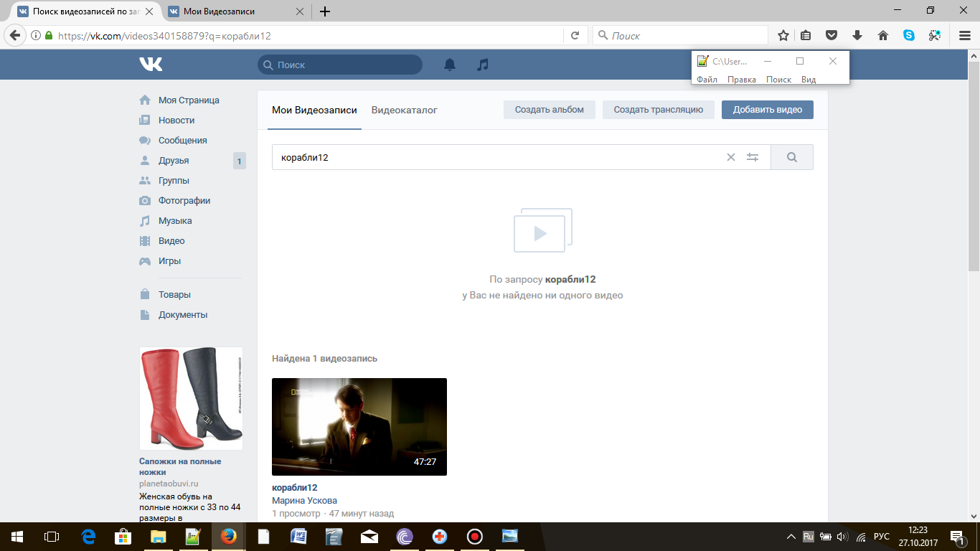
Task: Show hidden system tray icons chevron
Action: (x=791, y=537)
